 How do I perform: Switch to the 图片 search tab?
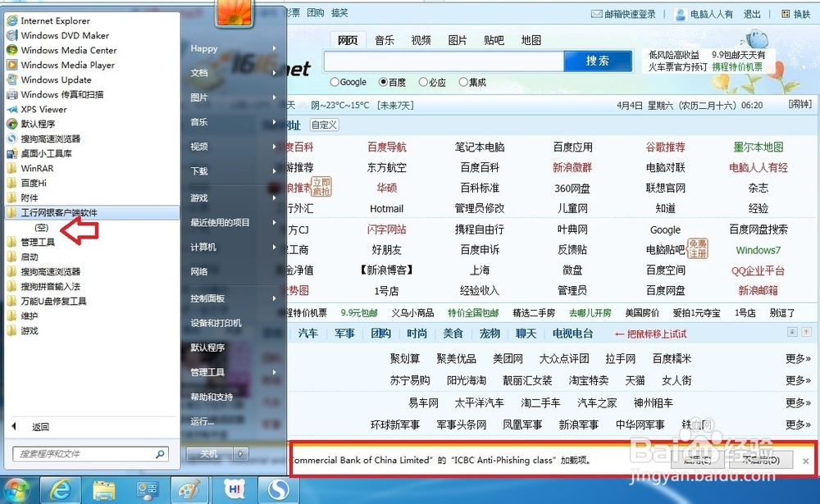click(458, 40)
